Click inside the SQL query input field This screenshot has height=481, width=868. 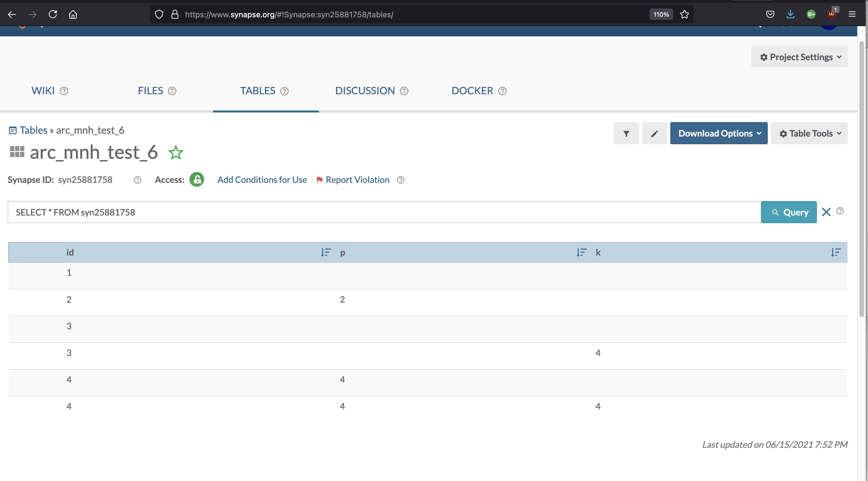[x=371, y=212]
